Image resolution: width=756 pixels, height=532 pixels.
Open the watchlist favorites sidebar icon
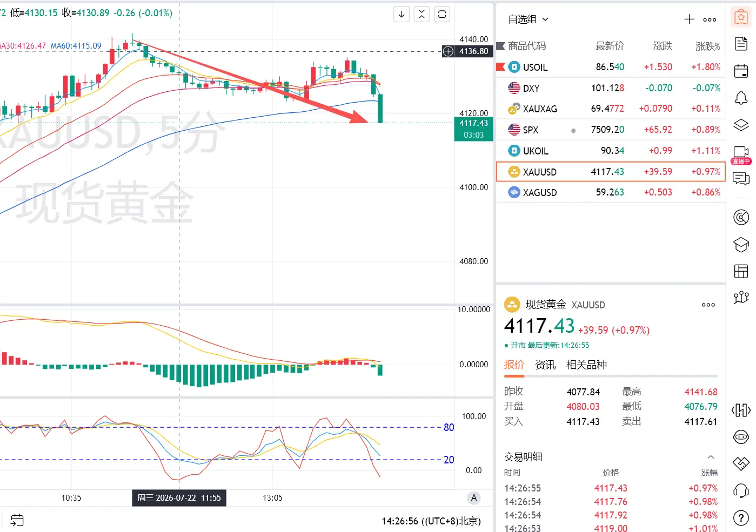click(741, 17)
